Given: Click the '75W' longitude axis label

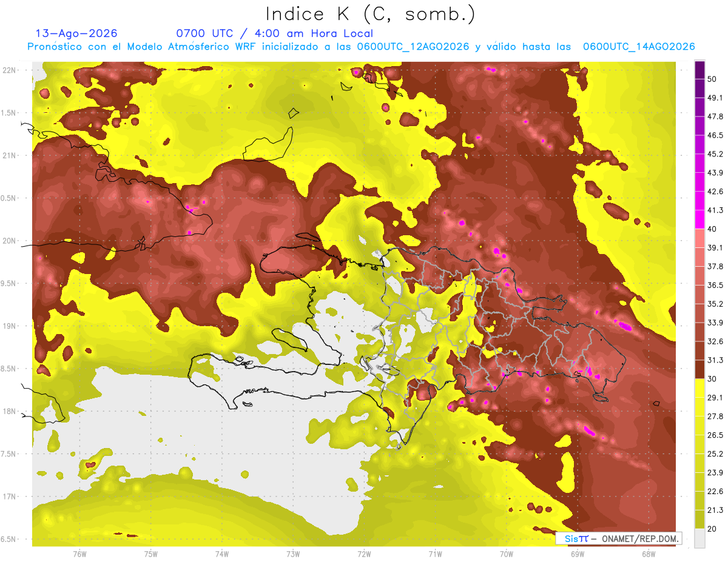Looking at the screenshot, I should click(150, 554).
